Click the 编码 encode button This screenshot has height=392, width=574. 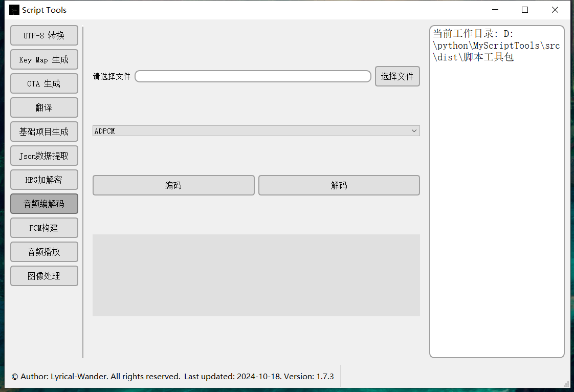[x=173, y=185]
